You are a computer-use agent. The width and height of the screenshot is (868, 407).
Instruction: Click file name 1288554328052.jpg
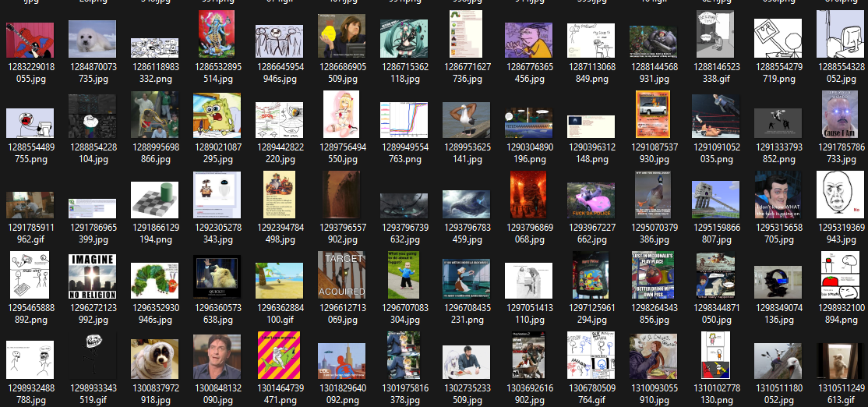pyautogui.click(x=840, y=73)
